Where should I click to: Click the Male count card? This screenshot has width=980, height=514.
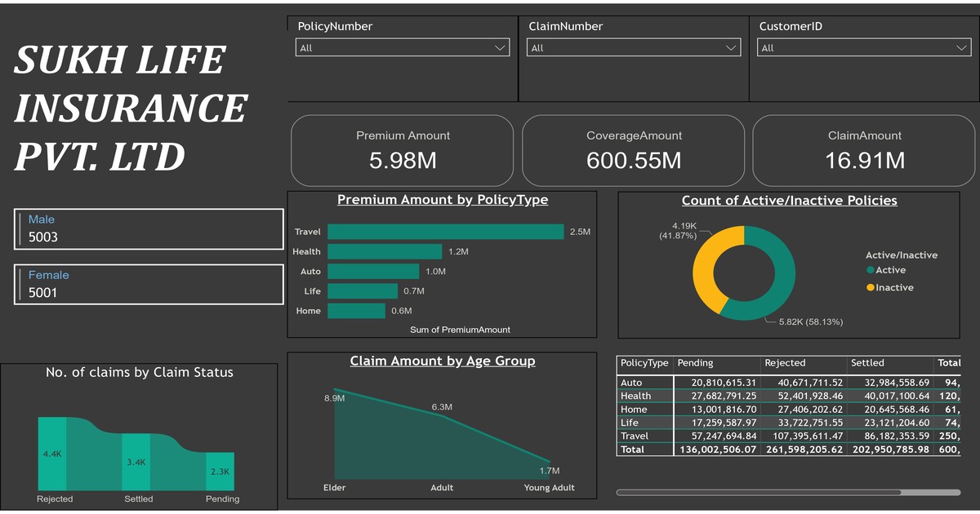[x=149, y=228]
